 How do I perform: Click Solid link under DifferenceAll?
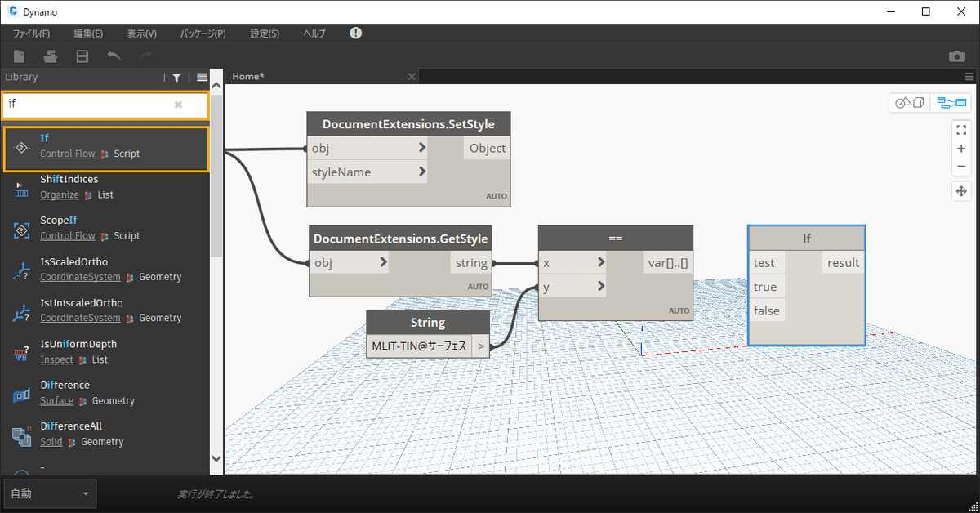[x=51, y=441]
